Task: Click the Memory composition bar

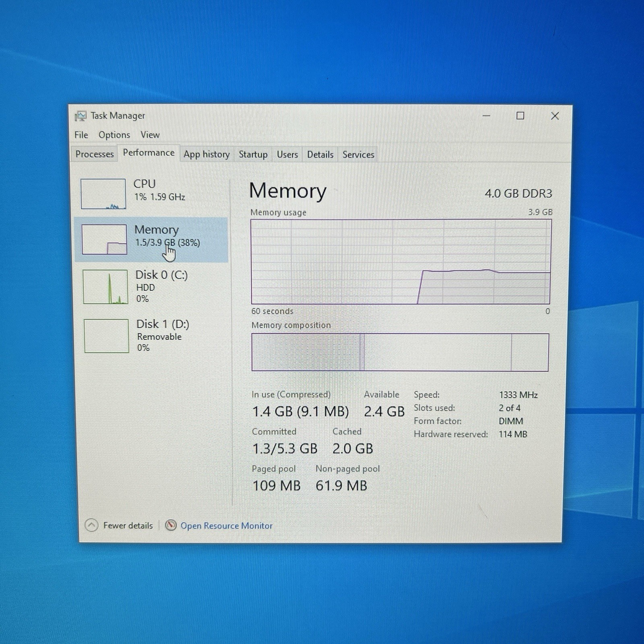Action: pyautogui.click(x=400, y=352)
